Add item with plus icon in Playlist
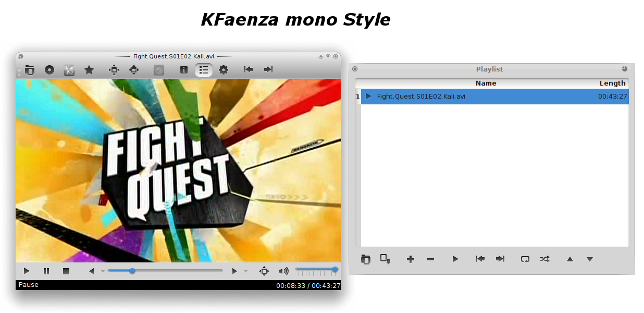644x313 pixels. [x=411, y=259]
